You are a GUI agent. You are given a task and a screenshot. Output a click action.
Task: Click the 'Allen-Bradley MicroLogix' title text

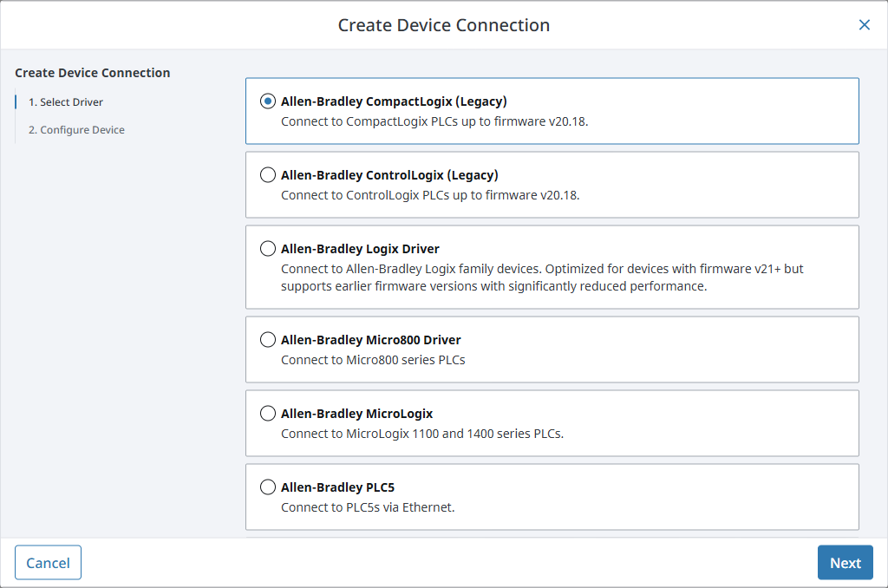coord(356,414)
